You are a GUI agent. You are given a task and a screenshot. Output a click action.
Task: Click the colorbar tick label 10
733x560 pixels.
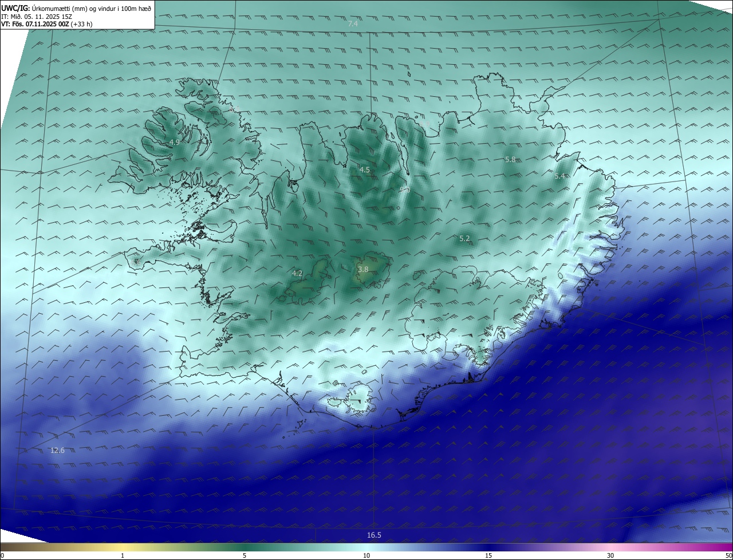tap(366, 555)
